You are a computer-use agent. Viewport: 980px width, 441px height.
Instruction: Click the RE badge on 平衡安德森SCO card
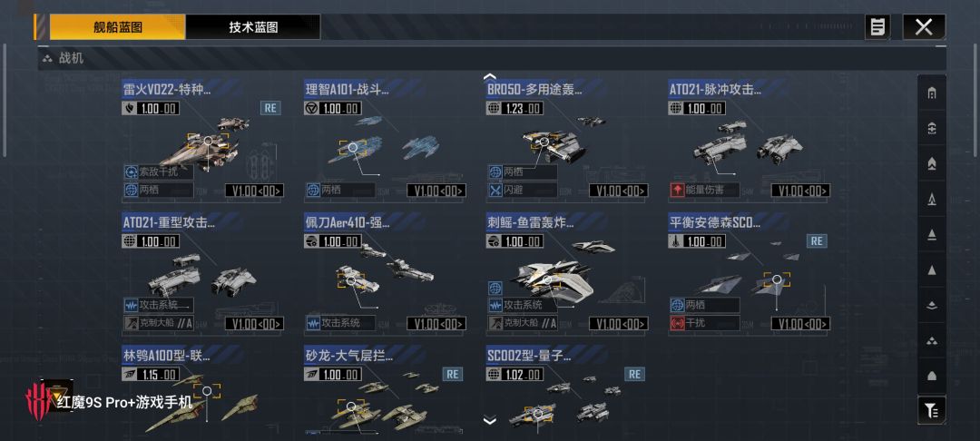[817, 240]
